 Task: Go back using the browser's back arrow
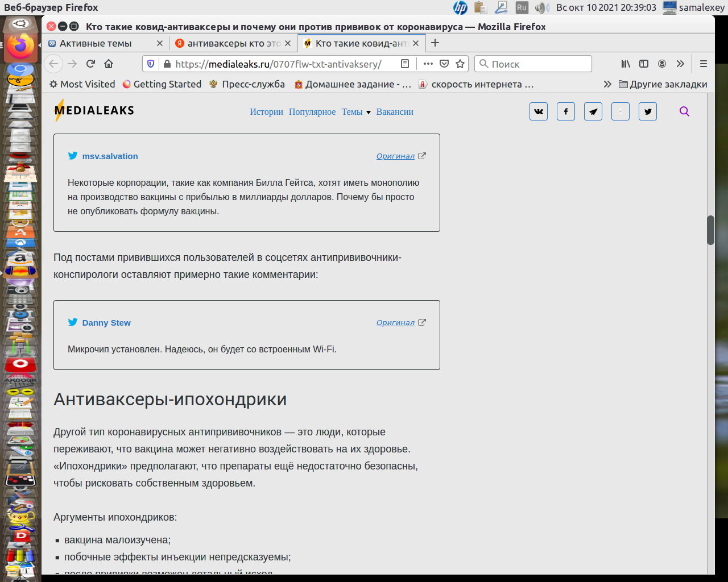(53, 64)
